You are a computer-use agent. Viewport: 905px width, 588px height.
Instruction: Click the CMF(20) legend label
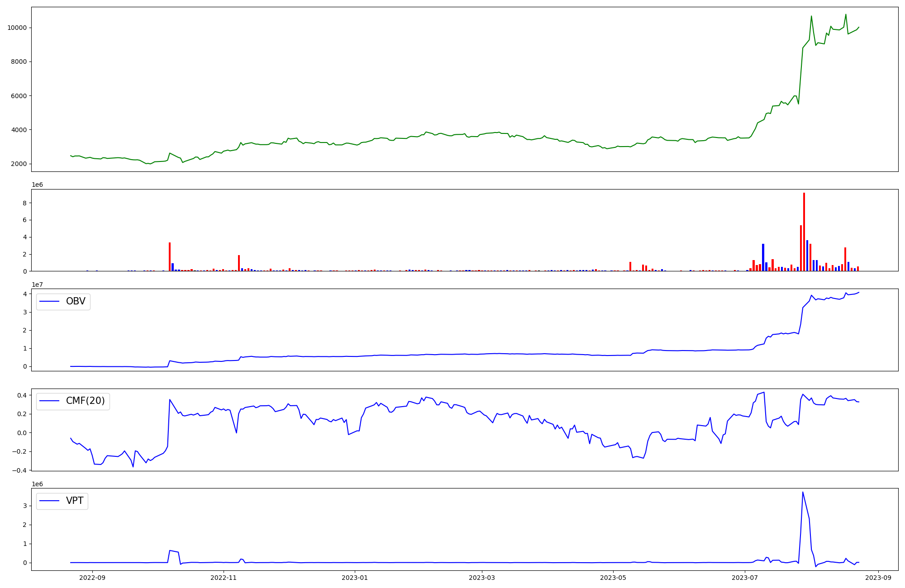click(85, 401)
